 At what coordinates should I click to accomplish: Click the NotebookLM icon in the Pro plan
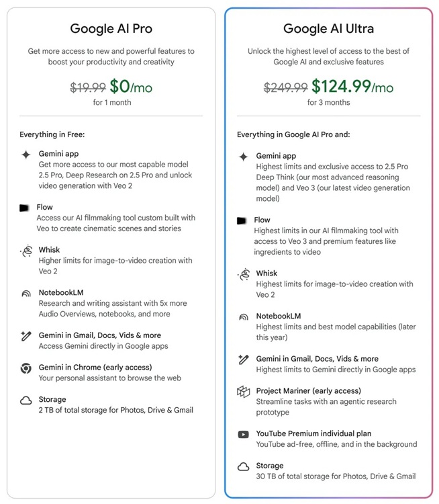pos(26,294)
